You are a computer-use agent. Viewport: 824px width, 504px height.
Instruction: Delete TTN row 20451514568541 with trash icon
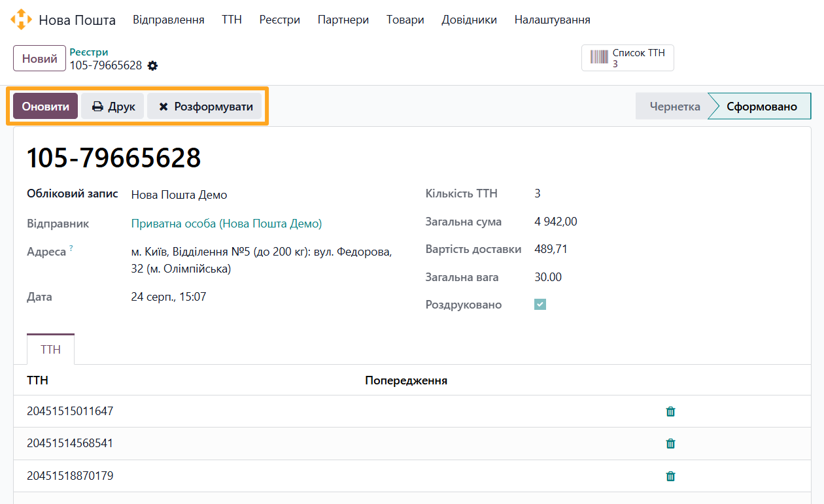pos(670,443)
